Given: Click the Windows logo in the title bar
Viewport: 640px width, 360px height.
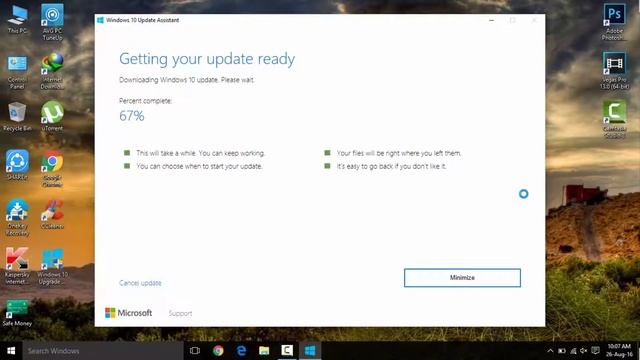Looking at the screenshot, I should (100, 20).
